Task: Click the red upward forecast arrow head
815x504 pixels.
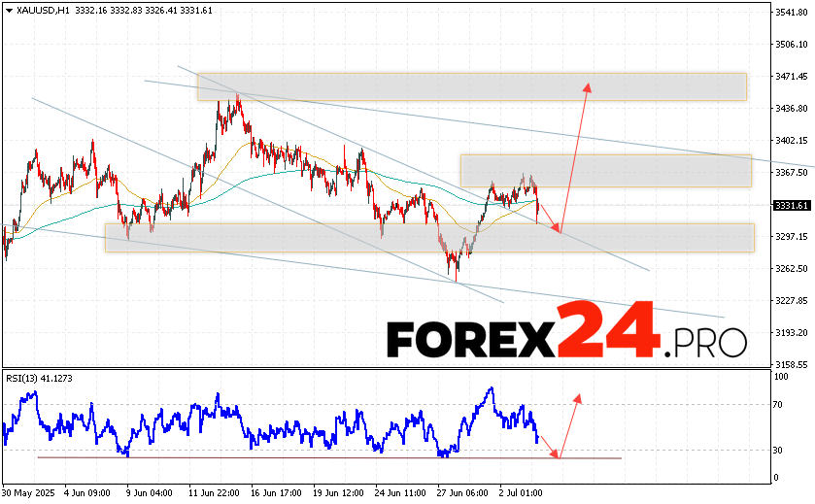Action: 588,87
